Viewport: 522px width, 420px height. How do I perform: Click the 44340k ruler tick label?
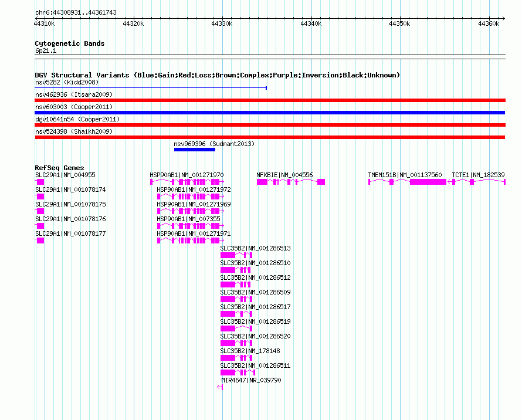(x=311, y=23)
